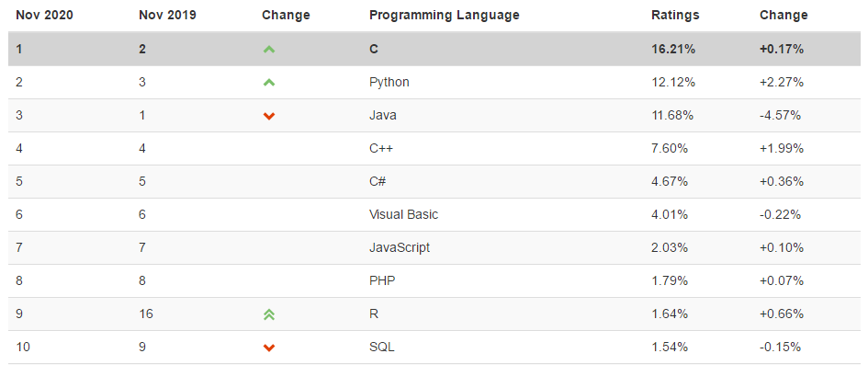
Task: Select the JavaScript language name
Action: (x=400, y=248)
